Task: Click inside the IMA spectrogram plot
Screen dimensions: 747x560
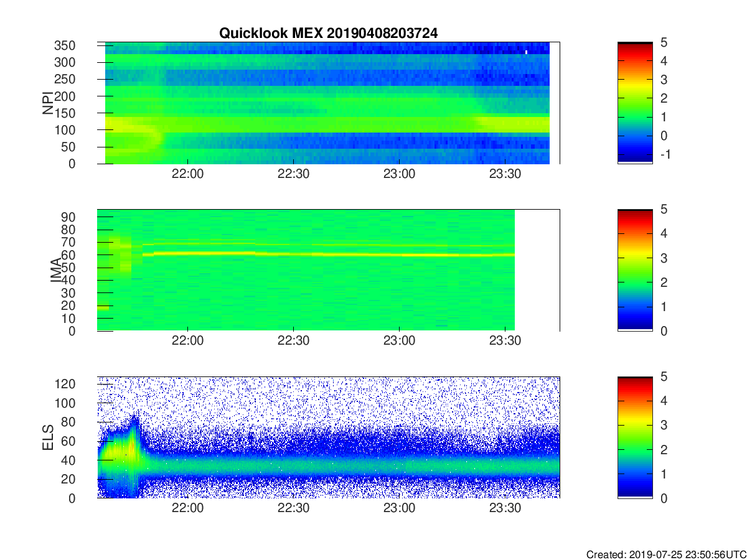Action: [x=328, y=270]
